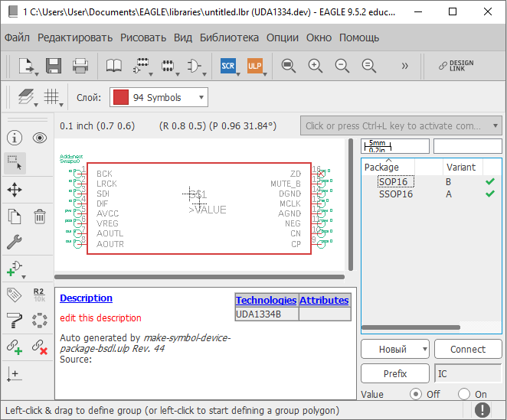This screenshot has width=507, height=420.
Task: Open the Technologies link
Action: point(266,300)
